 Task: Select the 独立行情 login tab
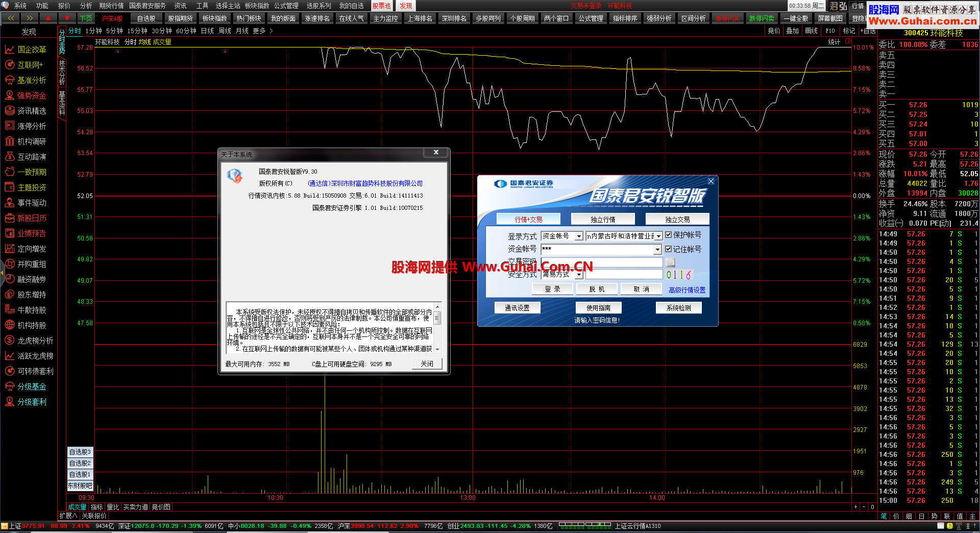tap(603, 219)
